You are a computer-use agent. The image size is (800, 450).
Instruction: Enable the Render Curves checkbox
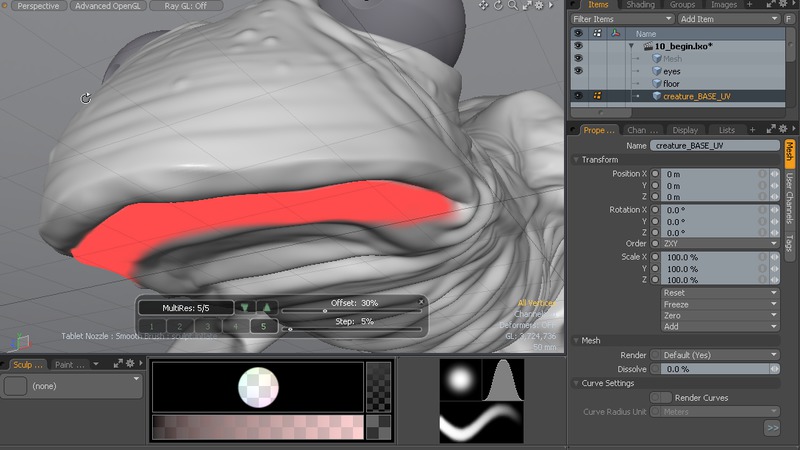point(661,397)
